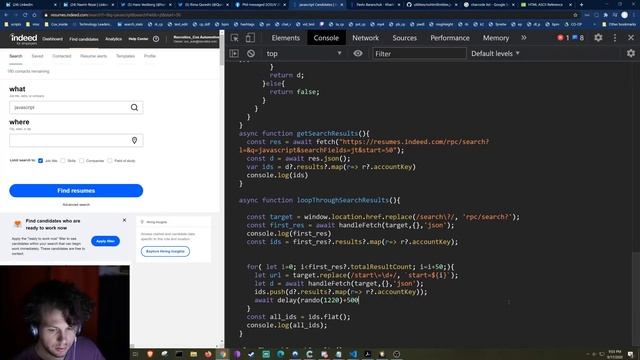Switch to the Network tab
Viewport: 640px width, 360px height.
coord(365,38)
